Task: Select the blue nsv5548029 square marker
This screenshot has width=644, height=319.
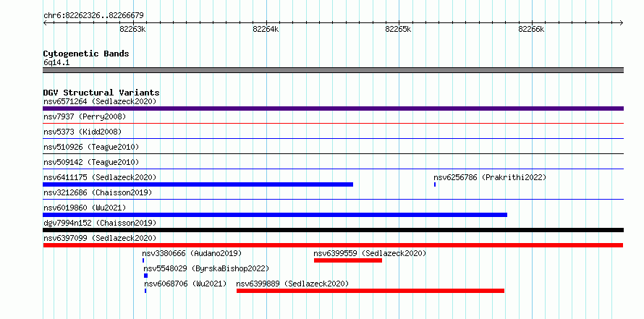Action: point(145,276)
